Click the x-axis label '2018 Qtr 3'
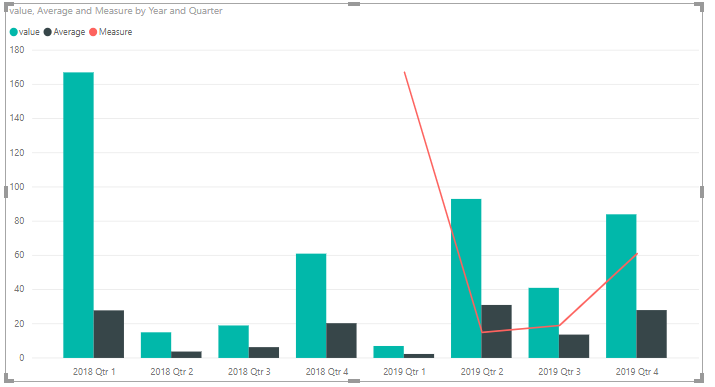Viewport: 715px width, 387px height. [x=249, y=372]
